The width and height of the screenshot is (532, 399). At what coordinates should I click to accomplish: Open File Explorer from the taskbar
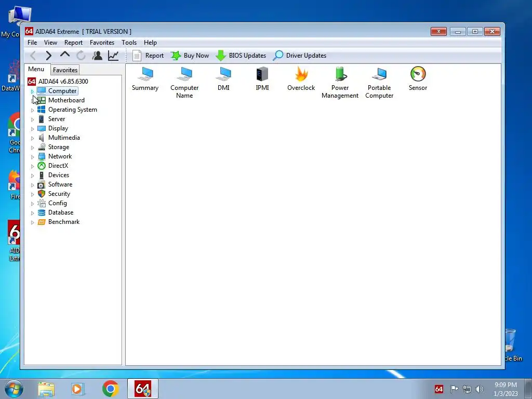pos(46,389)
